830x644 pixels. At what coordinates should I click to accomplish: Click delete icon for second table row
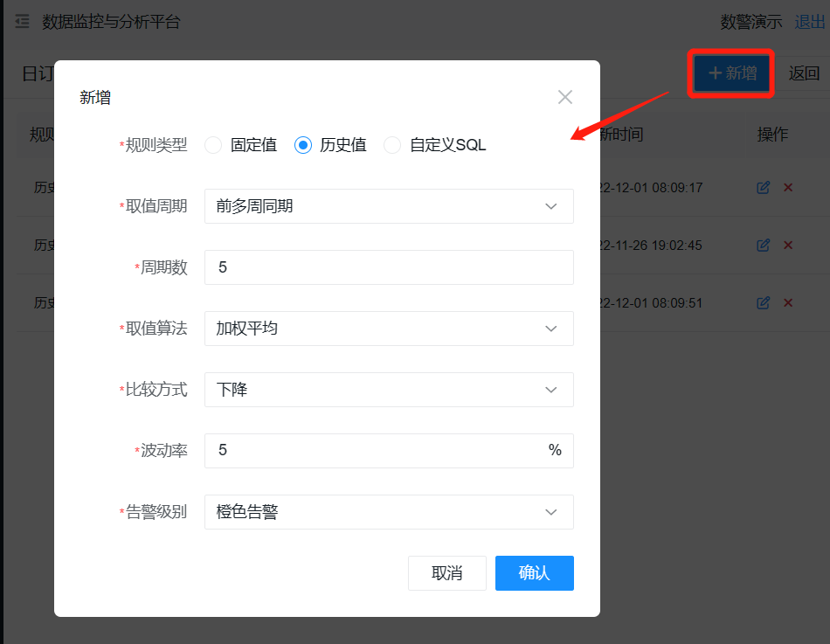[788, 246]
